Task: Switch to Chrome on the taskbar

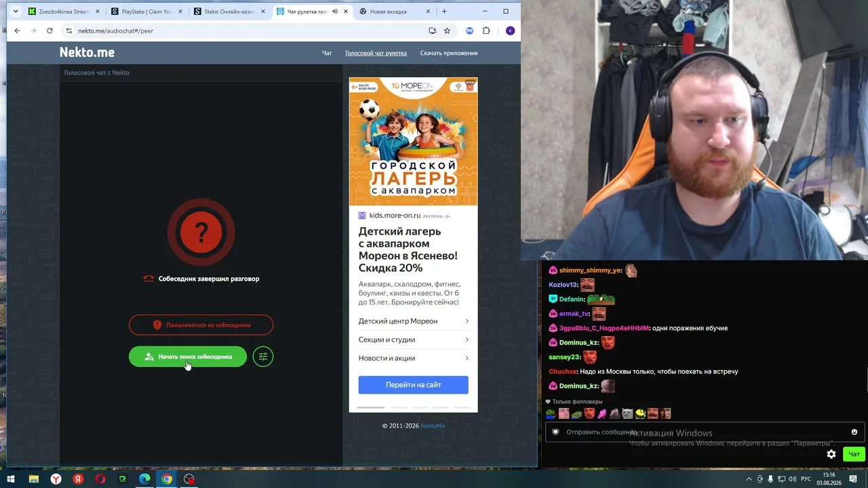Action: (167, 479)
